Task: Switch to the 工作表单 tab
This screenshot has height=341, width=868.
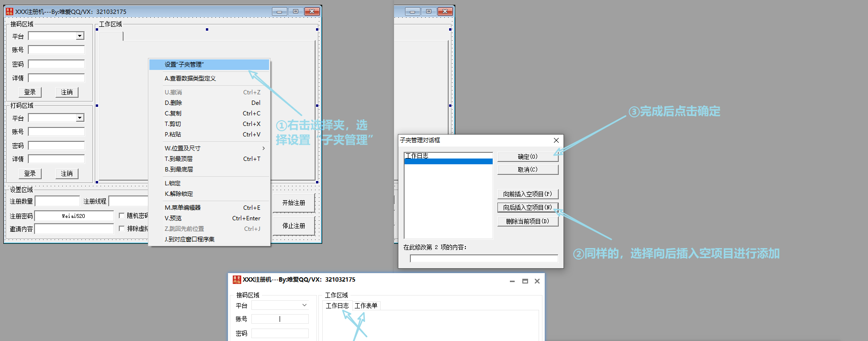Action: pos(366,306)
